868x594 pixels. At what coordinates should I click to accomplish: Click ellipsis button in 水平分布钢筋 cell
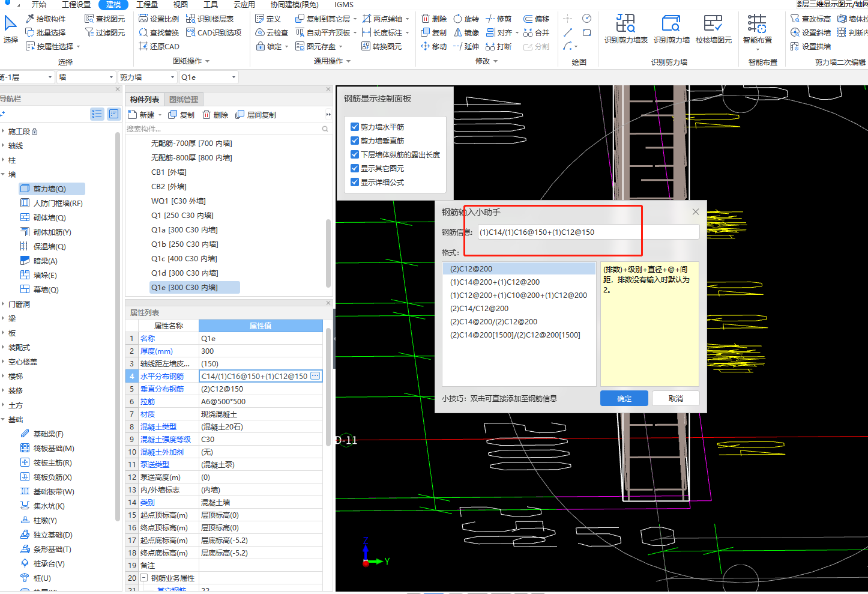point(315,376)
